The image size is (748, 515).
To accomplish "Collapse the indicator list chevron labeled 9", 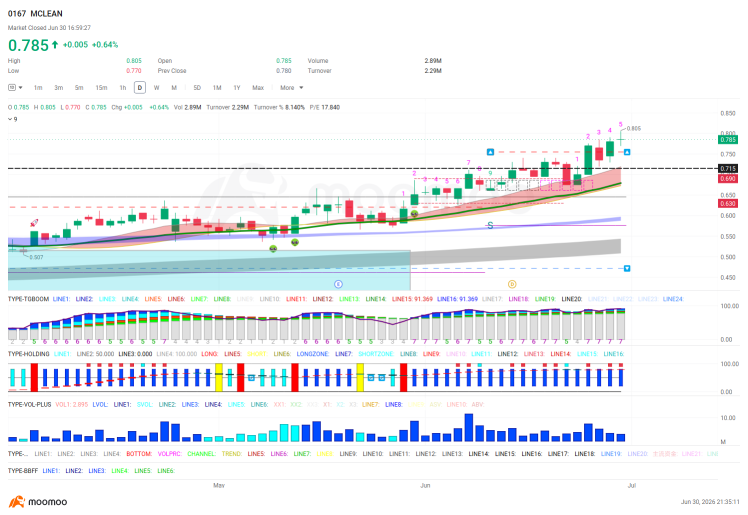I will [x=13, y=119].
